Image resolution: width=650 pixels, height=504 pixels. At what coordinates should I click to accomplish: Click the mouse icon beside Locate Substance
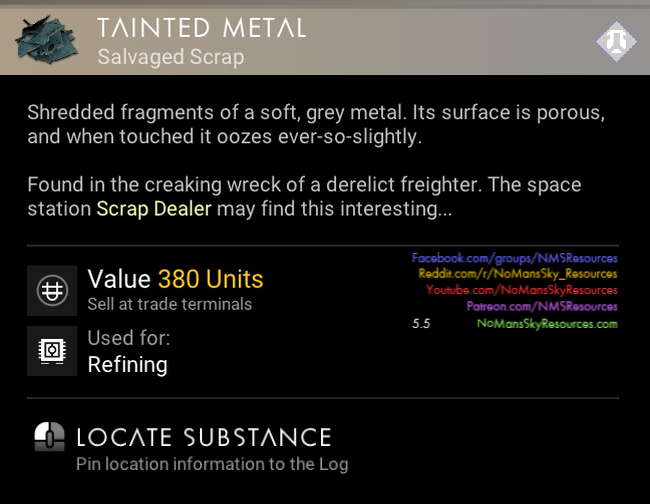click(x=49, y=438)
